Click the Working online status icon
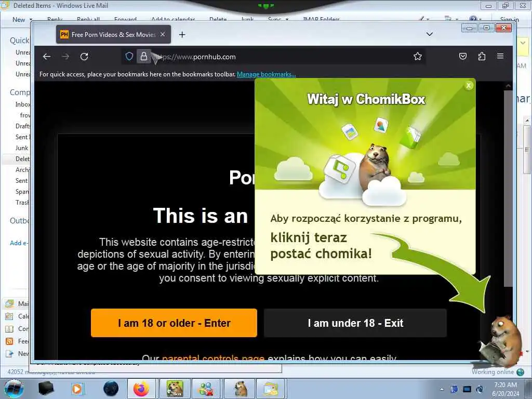532x399 pixels. 520,372
